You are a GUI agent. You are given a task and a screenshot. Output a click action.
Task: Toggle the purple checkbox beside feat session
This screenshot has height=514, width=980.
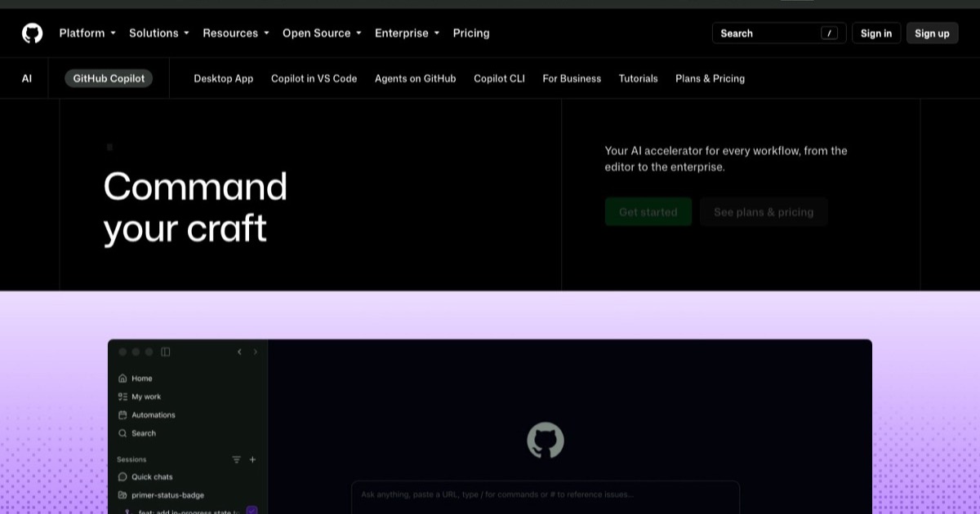[x=252, y=511]
